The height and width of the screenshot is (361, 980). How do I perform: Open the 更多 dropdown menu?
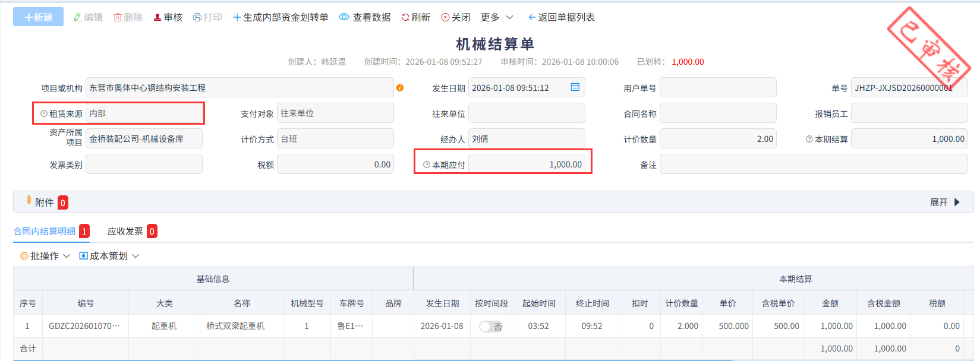pos(496,17)
